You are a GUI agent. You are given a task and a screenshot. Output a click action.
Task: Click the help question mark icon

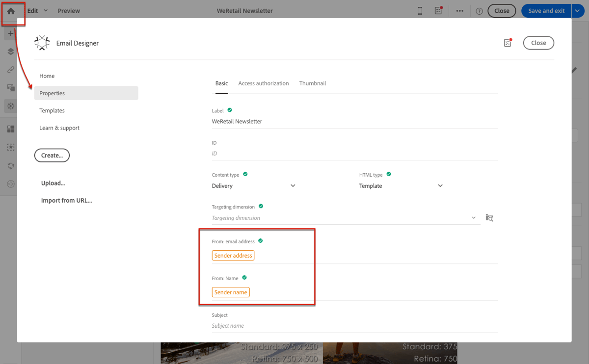pyautogui.click(x=479, y=10)
